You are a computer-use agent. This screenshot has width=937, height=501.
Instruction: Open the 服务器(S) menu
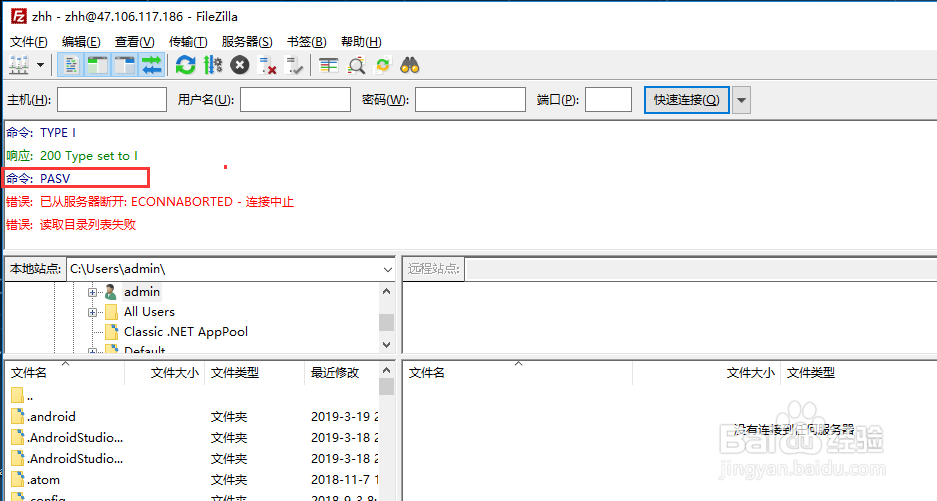[x=247, y=42]
